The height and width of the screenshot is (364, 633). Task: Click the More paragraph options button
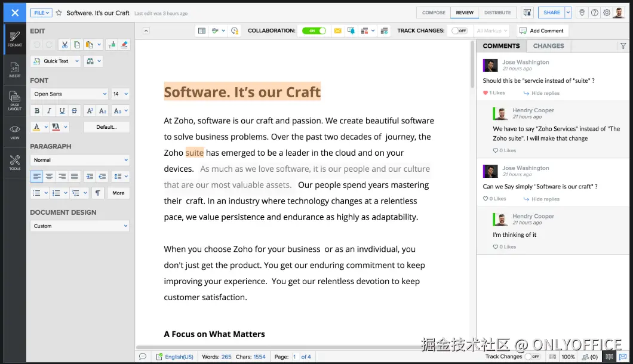click(118, 193)
